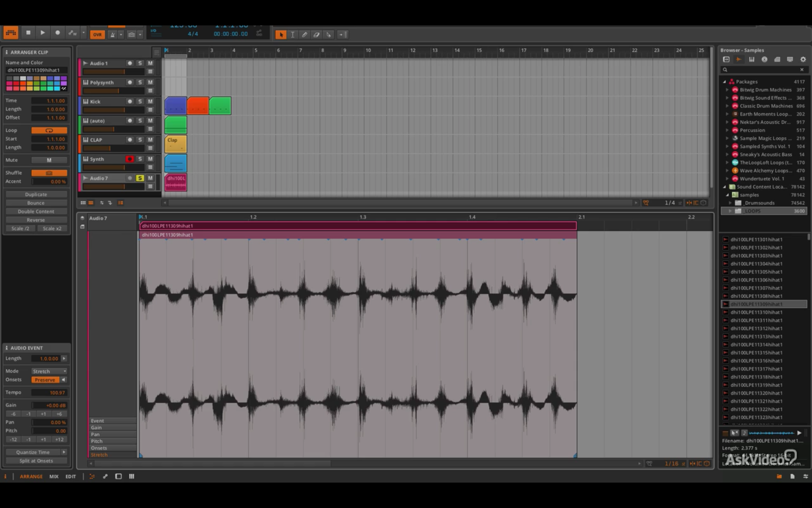Mute the Kick track
Viewport: 812px width, 508px height.
(150, 102)
